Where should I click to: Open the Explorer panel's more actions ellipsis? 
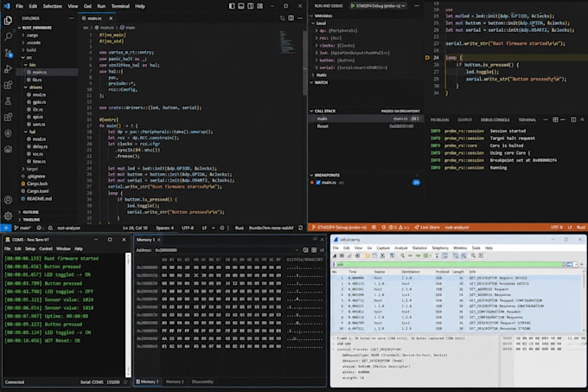(71, 18)
